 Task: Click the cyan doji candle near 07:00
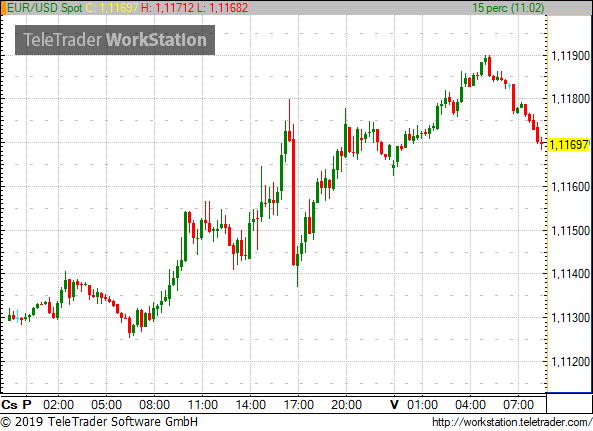[509, 86]
